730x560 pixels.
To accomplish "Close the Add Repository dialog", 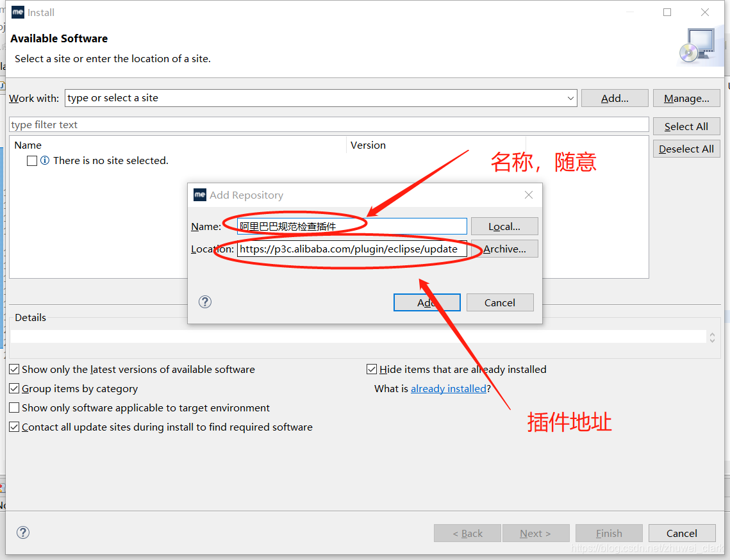I will click(528, 195).
